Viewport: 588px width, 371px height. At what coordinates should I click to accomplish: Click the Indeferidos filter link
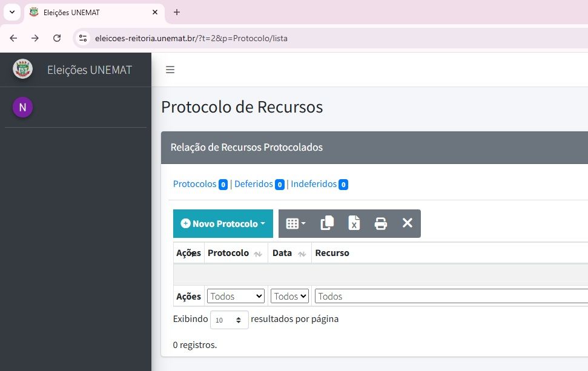313,184
